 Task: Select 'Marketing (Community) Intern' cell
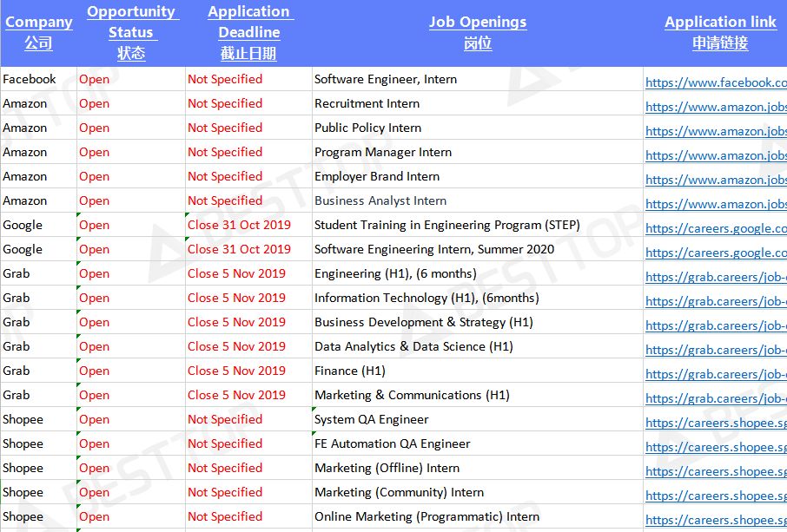[x=477, y=492]
